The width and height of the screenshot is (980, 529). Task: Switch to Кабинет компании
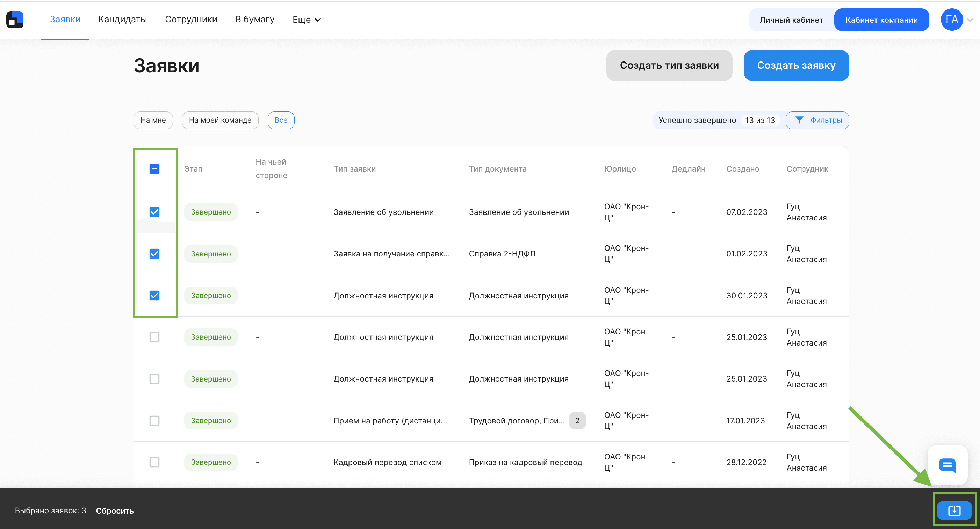click(881, 20)
